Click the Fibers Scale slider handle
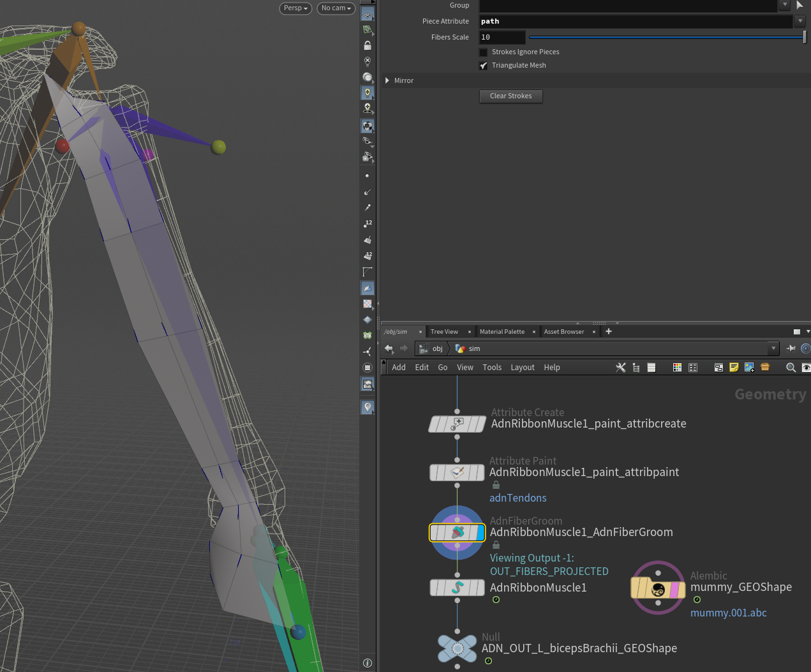 coord(805,37)
